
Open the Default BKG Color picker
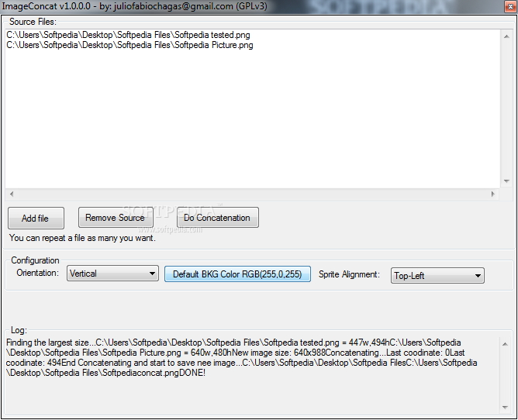click(237, 274)
